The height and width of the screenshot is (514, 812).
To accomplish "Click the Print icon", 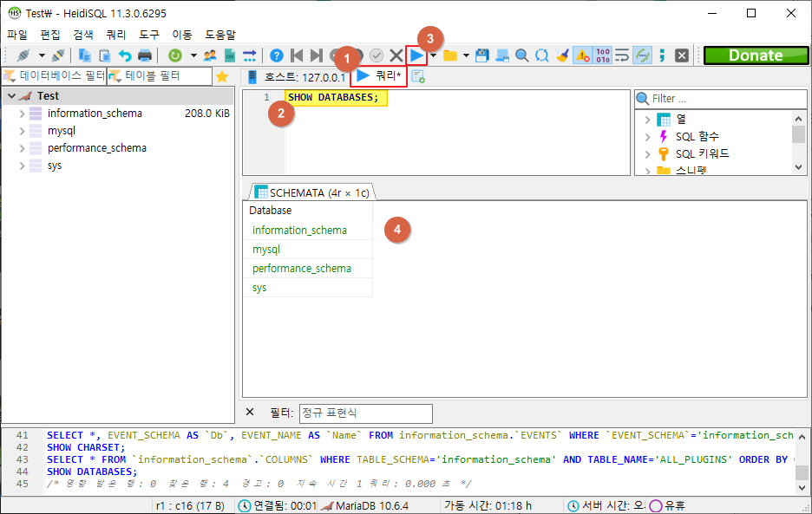I will click(x=145, y=55).
